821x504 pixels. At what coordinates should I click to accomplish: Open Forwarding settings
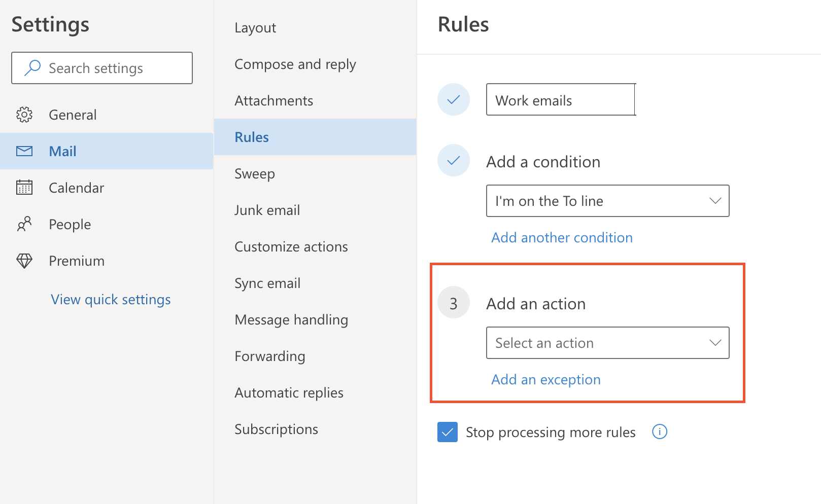(x=269, y=356)
